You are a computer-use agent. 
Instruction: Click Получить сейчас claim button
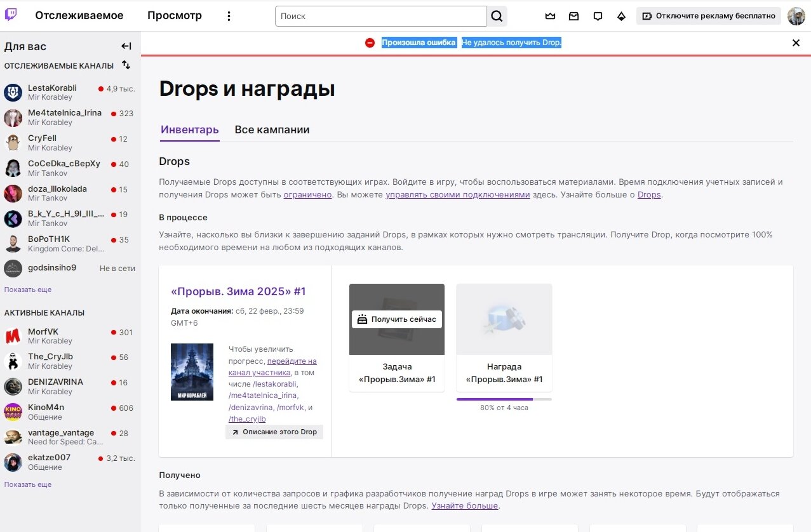397,319
